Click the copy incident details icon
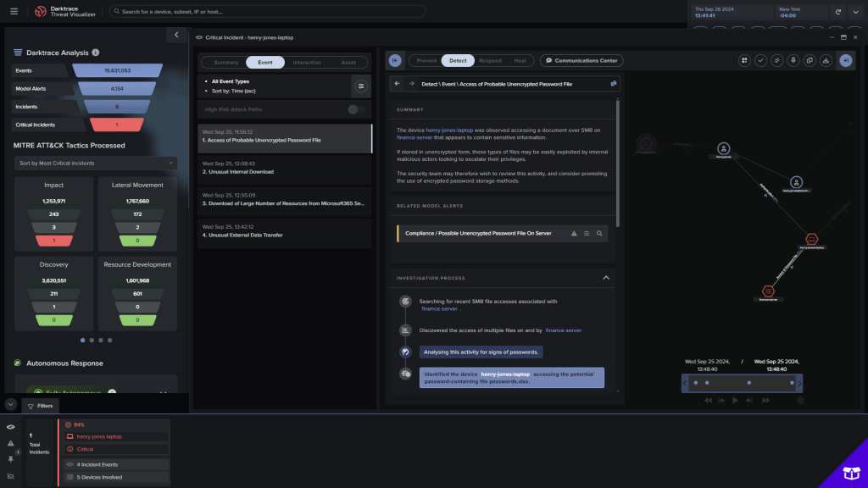This screenshot has height=488, width=868. coord(810,60)
